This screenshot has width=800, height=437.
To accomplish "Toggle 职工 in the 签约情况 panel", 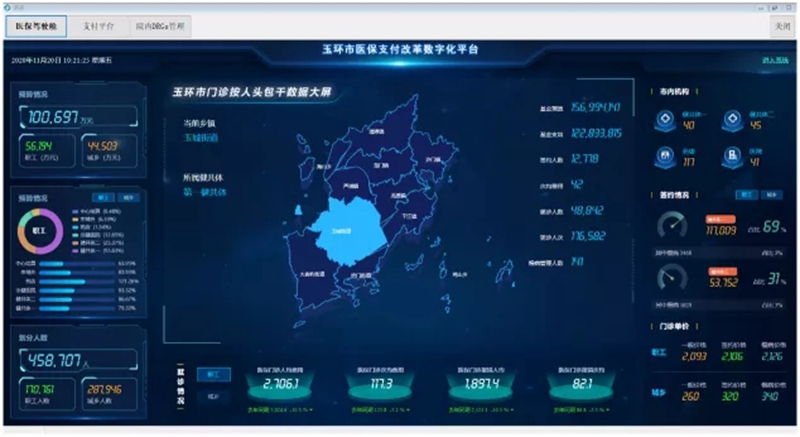I will click(x=745, y=194).
